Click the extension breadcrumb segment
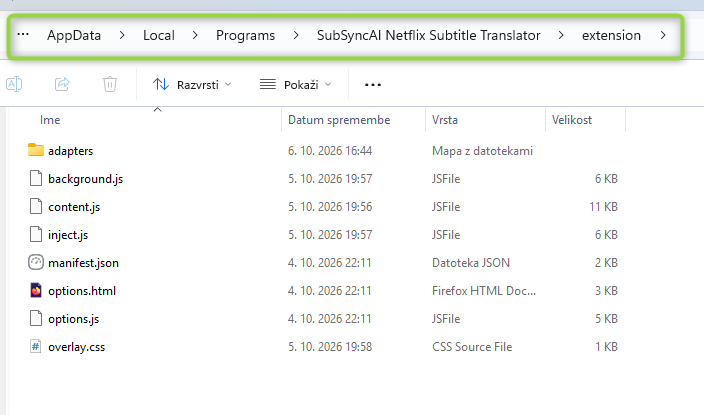 pos(611,35)
